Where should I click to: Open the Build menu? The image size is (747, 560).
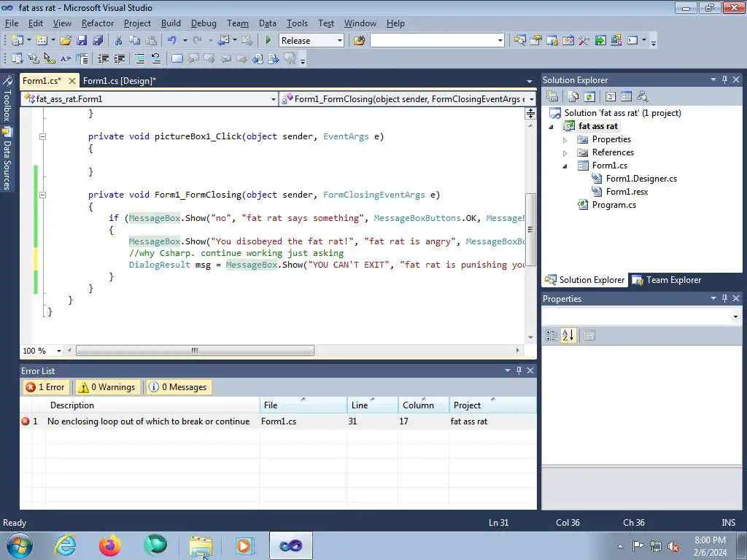pos(171,23)
